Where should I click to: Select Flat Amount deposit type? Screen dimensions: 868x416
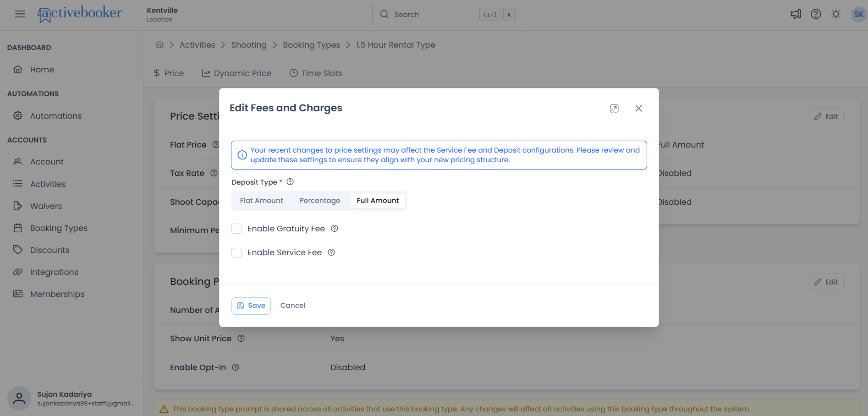[x=261, y=201]
